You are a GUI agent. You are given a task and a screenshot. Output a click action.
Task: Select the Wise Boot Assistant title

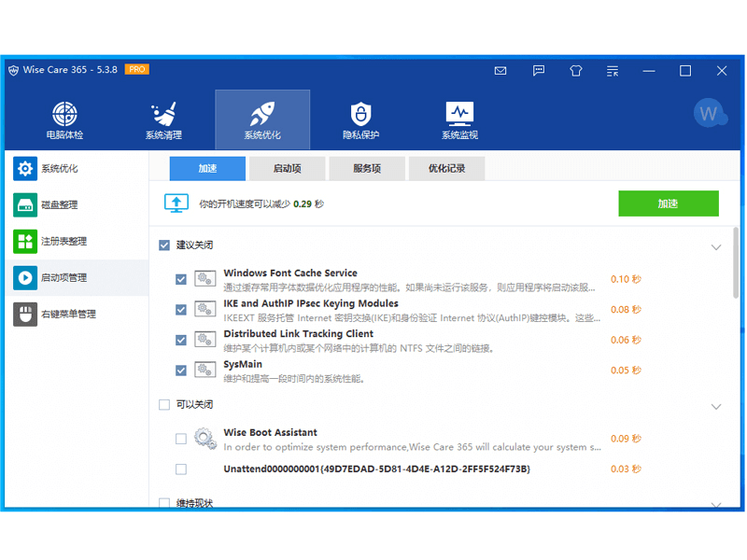[270, 432]
